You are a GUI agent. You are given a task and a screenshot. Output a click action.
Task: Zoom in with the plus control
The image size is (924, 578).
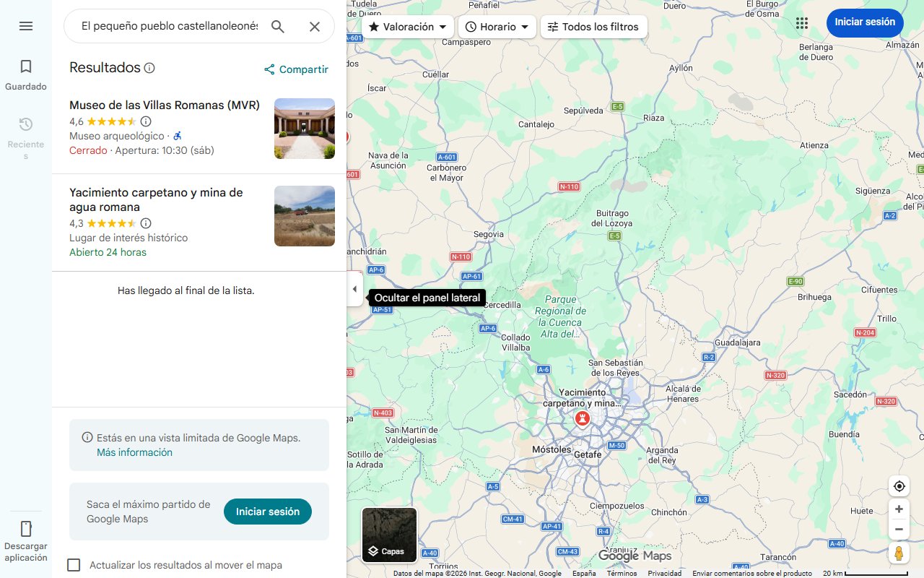(899, 509)
